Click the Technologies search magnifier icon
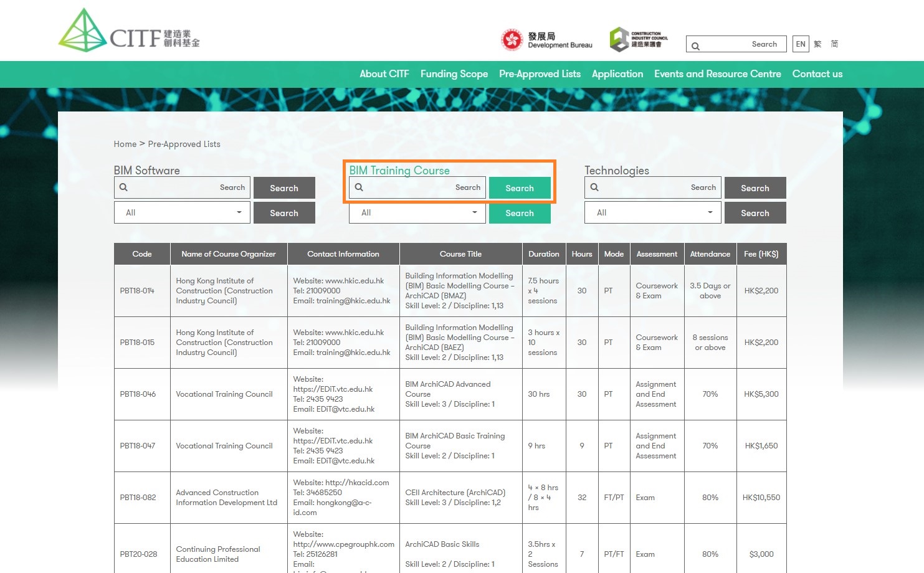This screenshot has height=573, width=924. (594, 187)
